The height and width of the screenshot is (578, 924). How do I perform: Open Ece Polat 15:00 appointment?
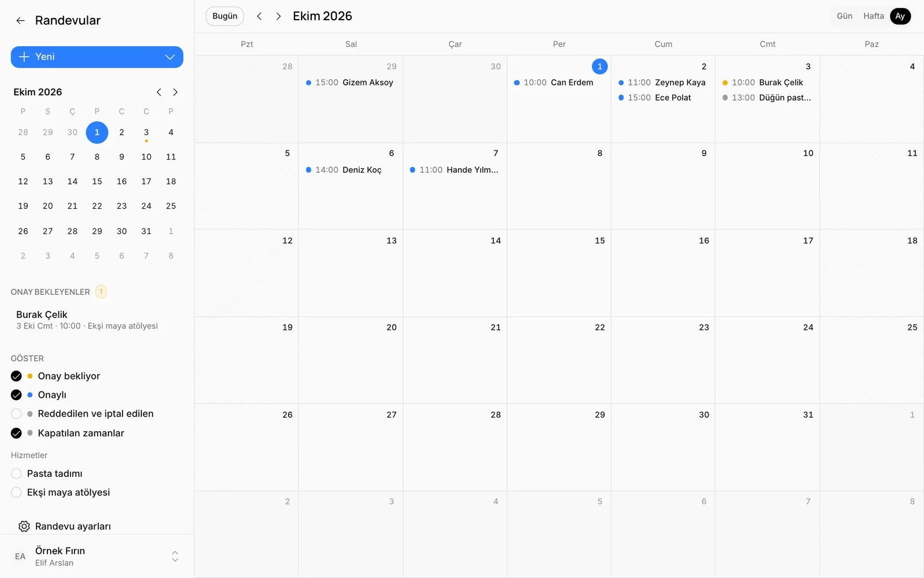[x=655, y=98]
